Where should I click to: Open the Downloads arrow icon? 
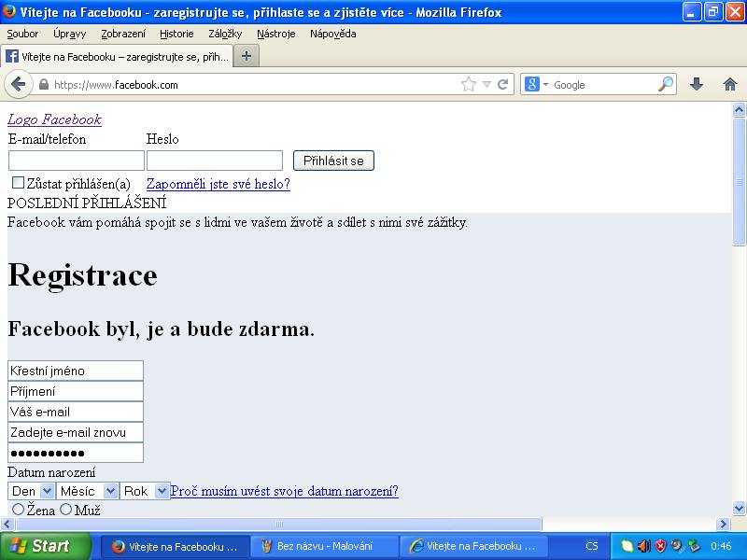(697, 85)
